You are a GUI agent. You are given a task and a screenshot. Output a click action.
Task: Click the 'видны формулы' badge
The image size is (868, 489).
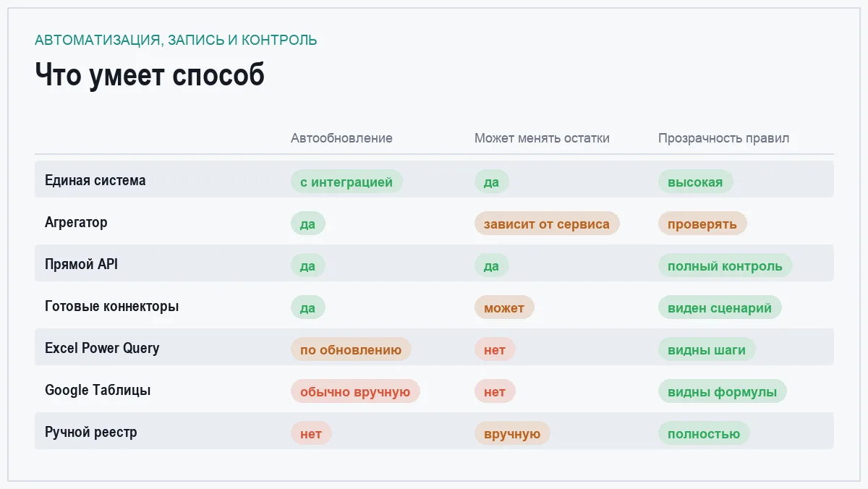tap(722, 391)
